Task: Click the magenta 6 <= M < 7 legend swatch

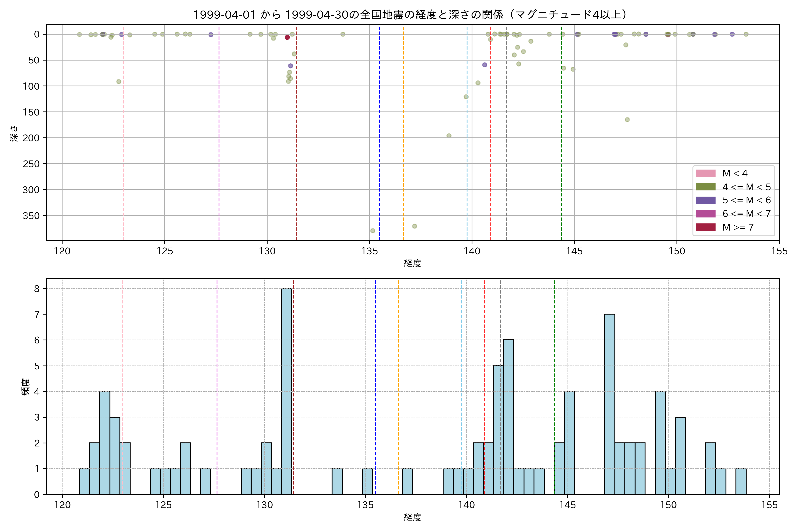Action: point(705,214)
